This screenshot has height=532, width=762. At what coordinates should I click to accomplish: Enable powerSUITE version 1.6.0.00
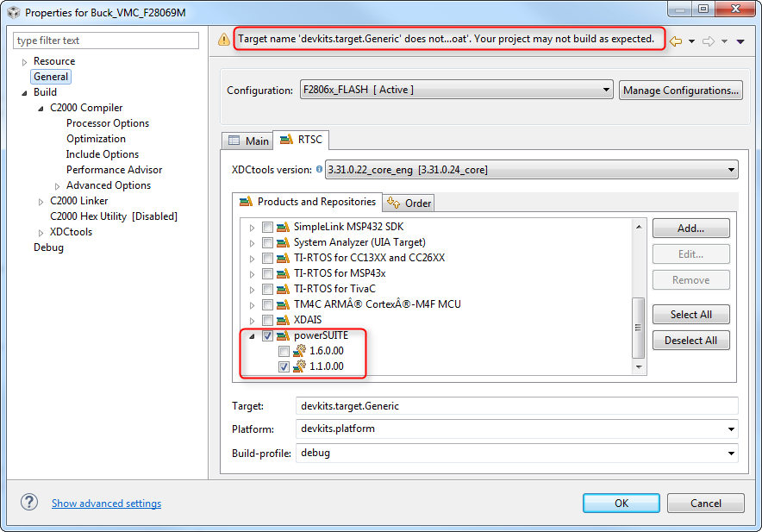[x=284, y=351]
